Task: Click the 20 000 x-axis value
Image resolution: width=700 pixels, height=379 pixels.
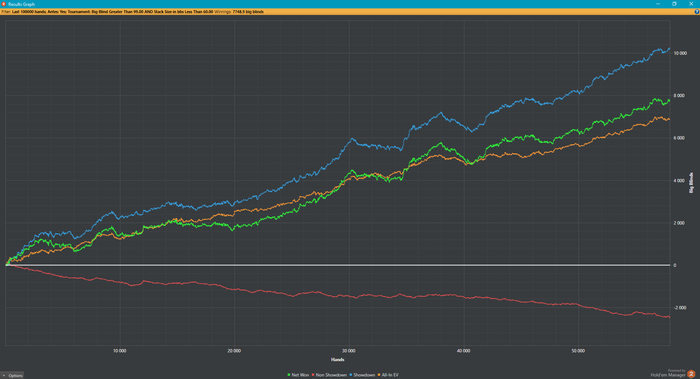Action: click(234, 351)
